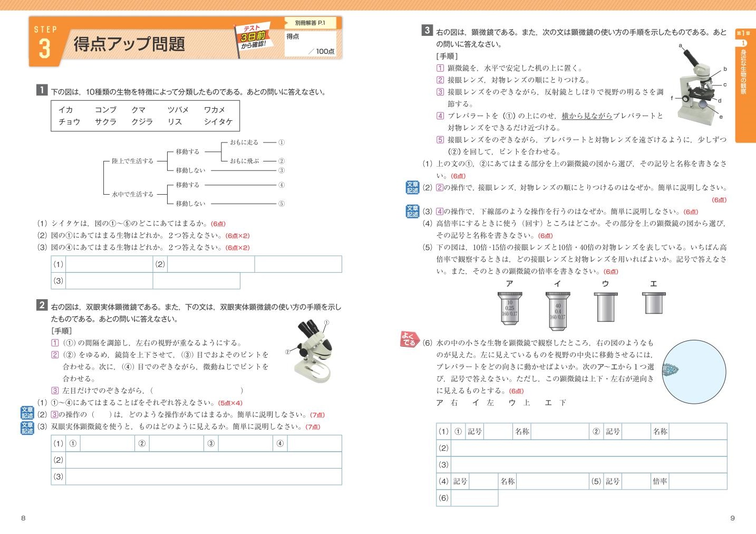Click the question number 2 square badge

pos(42,304)
